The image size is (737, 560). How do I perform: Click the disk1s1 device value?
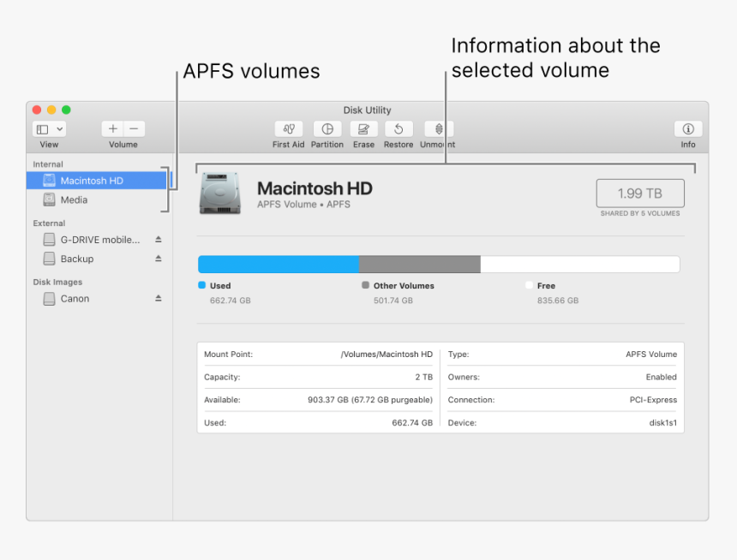pos(663,423)
